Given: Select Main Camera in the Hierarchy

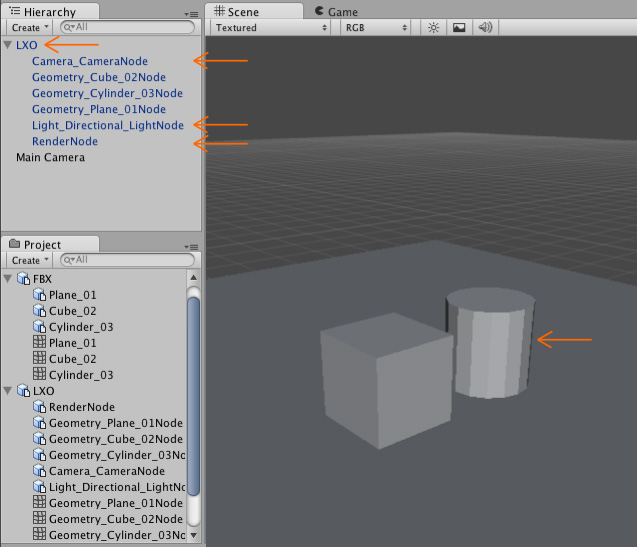Looking at the screenshot, I should click(50, 157).
